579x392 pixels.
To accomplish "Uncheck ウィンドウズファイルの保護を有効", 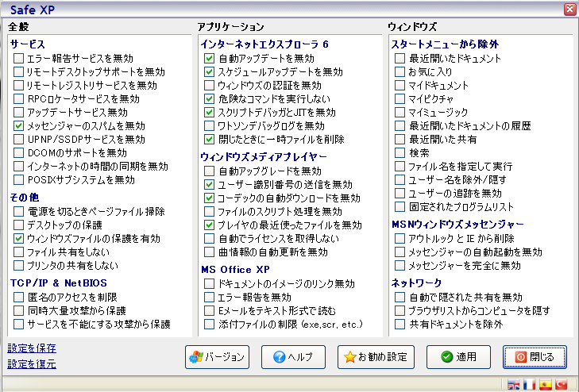I will (x=19, y=238).
